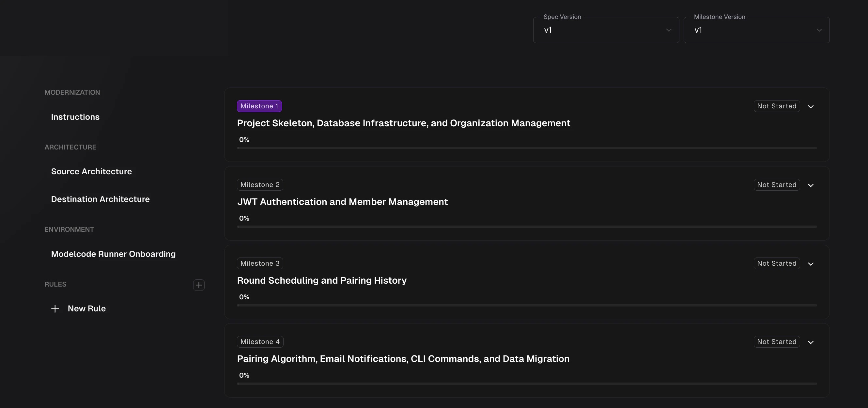Click the plus icon beside the RULES header

click(x=199, y=285)
